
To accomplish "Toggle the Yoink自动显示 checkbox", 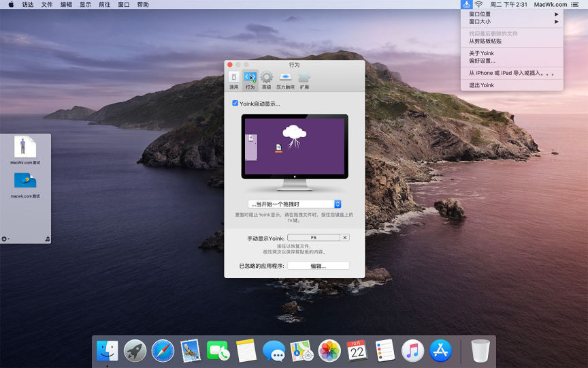I will coord(235,104).
